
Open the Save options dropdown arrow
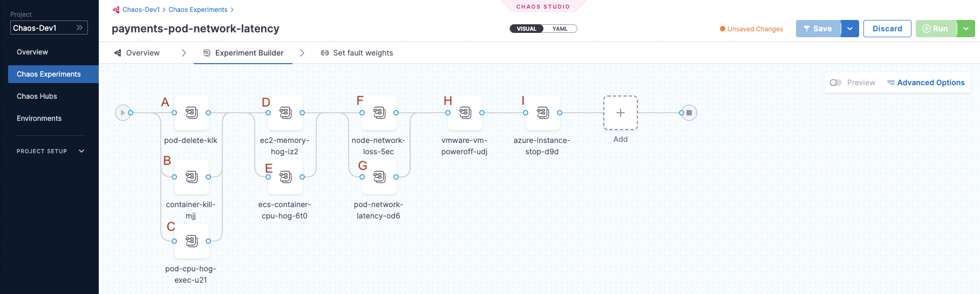point(850,29)
